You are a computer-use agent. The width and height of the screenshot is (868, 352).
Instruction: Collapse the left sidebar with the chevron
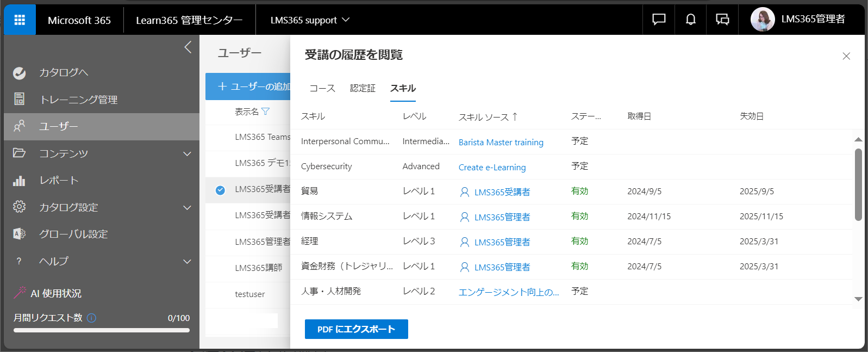coord(188,47)
